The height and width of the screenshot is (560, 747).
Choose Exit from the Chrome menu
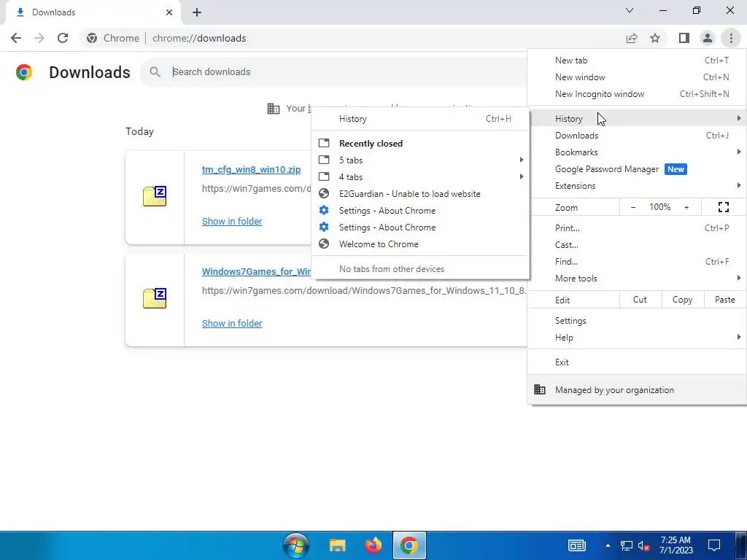pyautogui.click(x=637, y=362)
